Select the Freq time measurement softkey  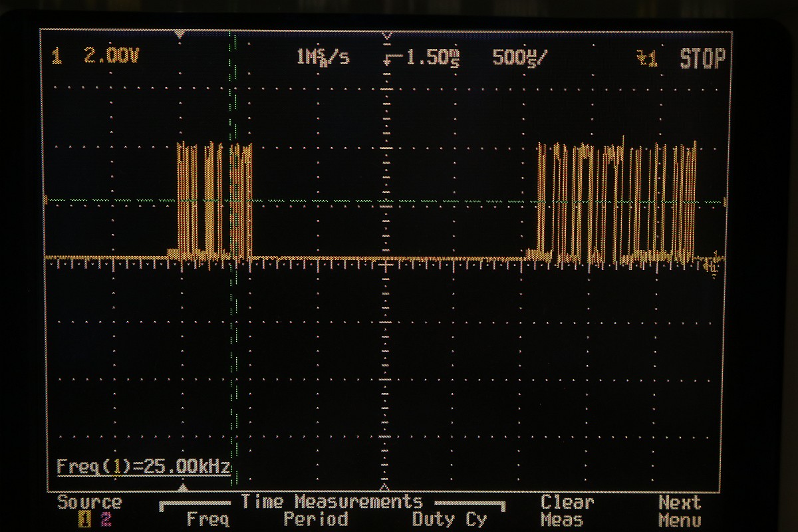(x=207, y=519)
